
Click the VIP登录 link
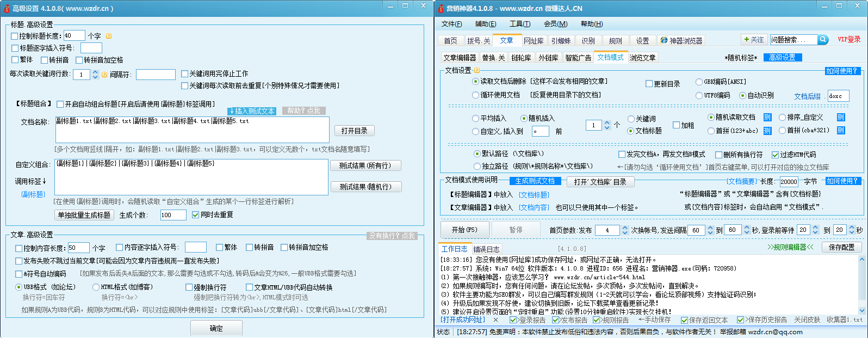coord(849,39)
